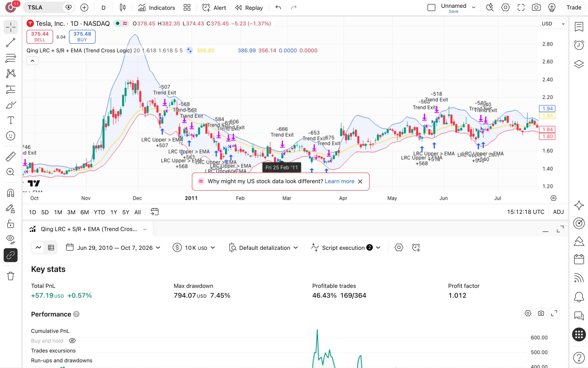Open the Fibonacci retracement tools
Viewport: 588px width, 368px height.
tap(10, 58)
